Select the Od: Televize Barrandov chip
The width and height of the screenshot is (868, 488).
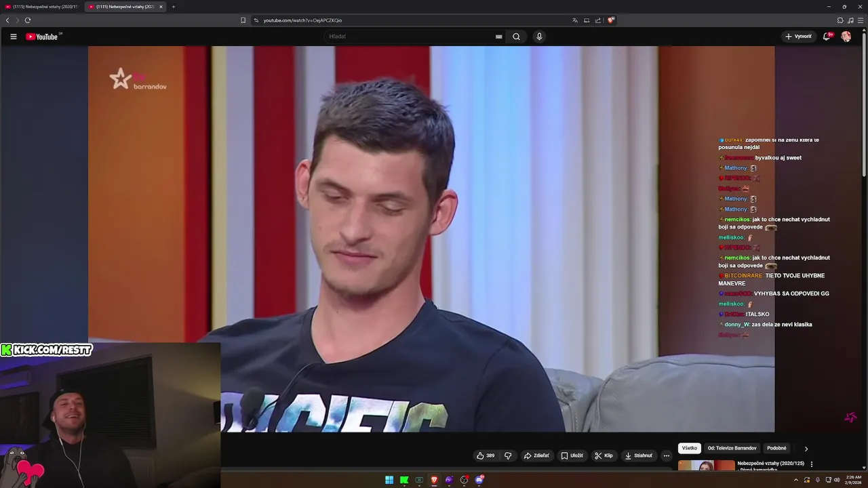click(x=732, y=448)
